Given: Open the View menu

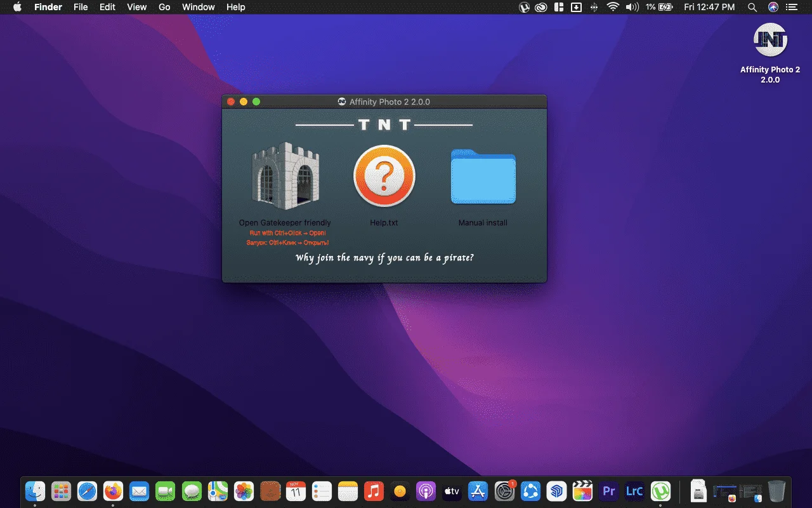Looking at the screenshot, I should click(136, 7).
